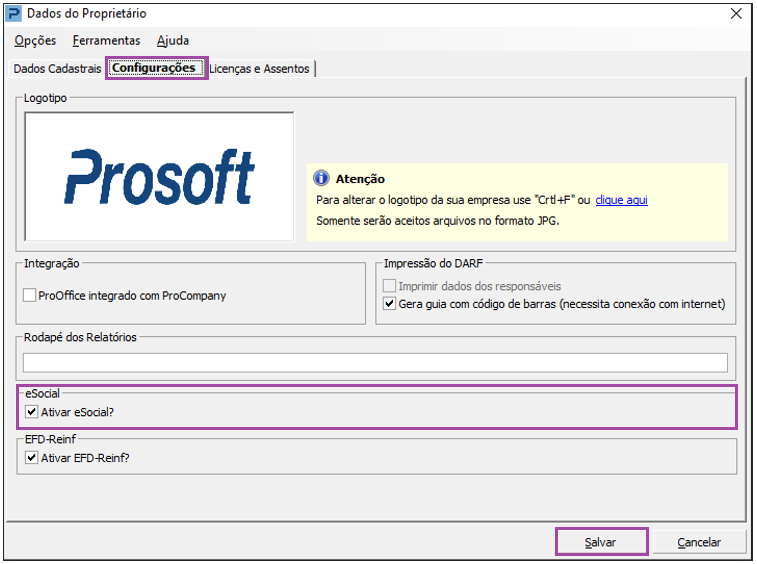The image size is (757, 564).
Task: Enable ProOffice integrado com ProCompany checkbox
Action: pyautogui.click(x=29, y=295)
